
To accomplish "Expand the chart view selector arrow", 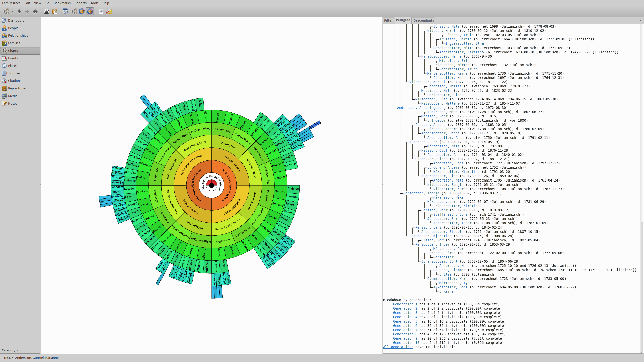I will click(x=12, y=11).
